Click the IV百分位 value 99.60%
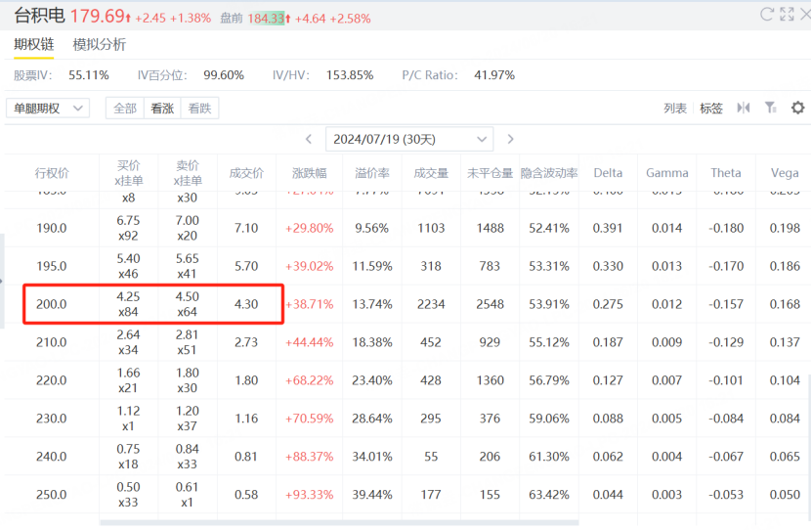This screenshot has width=812, height=530. 223,75
